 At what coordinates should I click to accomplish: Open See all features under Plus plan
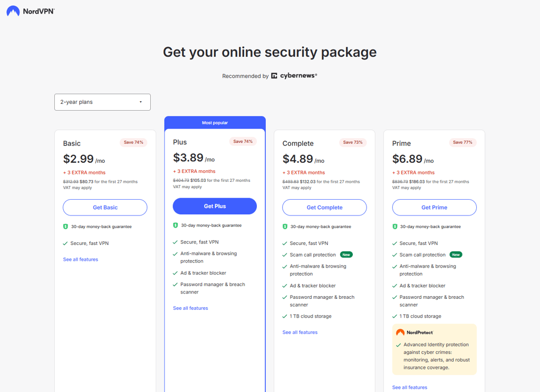pyautogui.click(x=190, y=308)
